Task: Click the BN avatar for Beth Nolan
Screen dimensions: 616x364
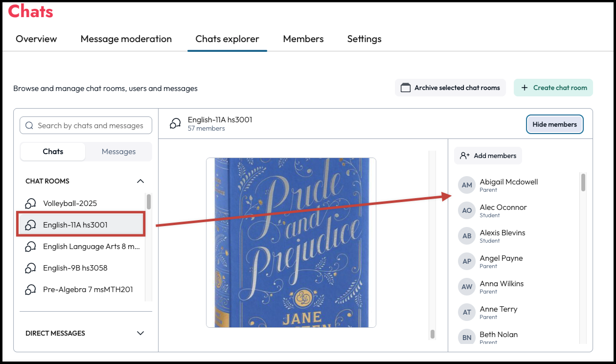Action: pyautogui.click(x=467, y=338)
